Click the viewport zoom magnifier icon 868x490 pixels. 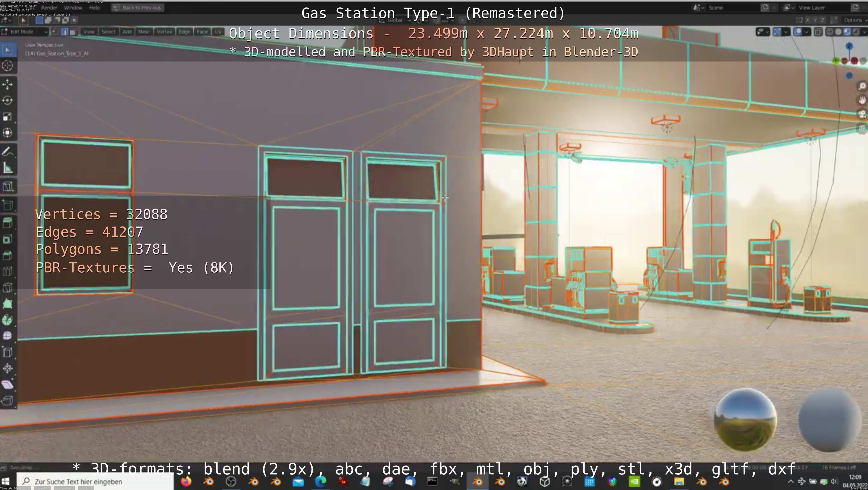pyautogui.click(x=862, y=86)
